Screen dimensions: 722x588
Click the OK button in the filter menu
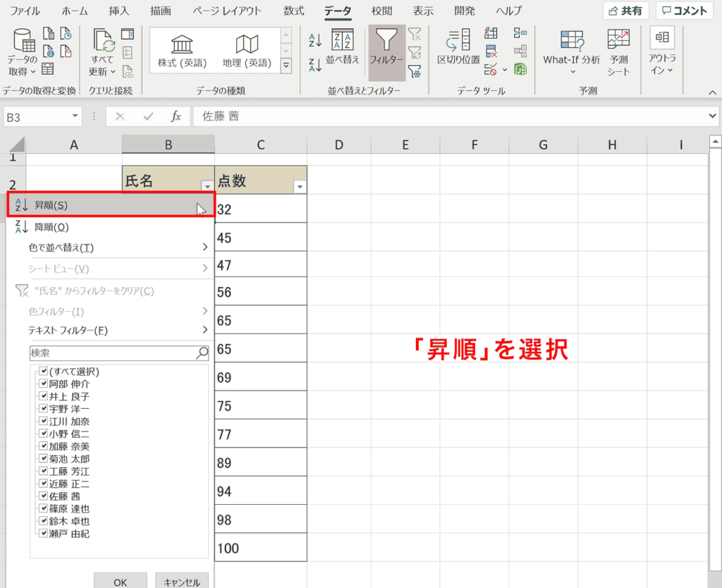coord(120,581)
